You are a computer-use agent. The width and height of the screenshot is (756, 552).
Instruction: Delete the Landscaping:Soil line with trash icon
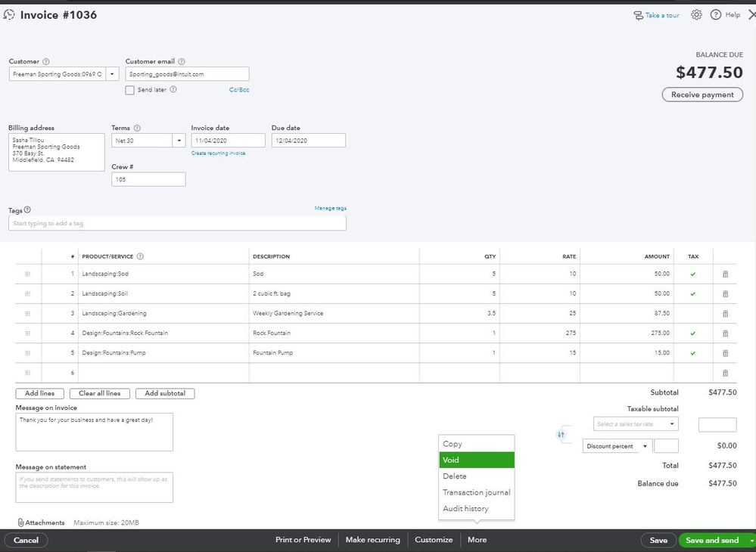[x=725, y=294]
